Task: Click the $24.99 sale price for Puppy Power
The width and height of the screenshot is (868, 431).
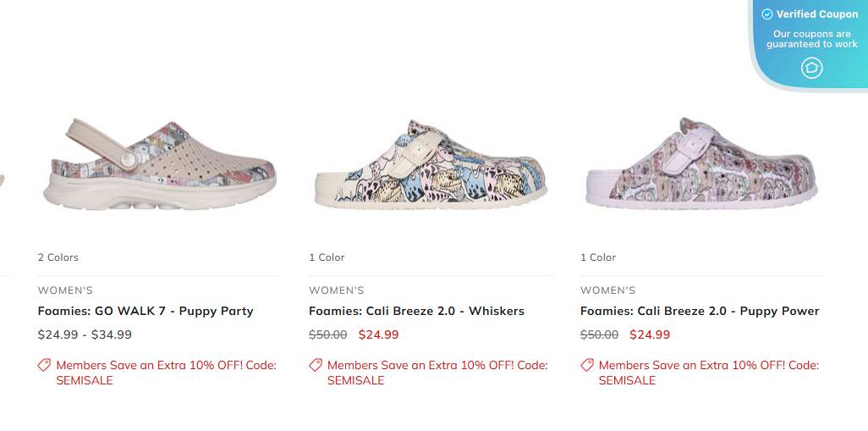Action: coord(650,334)
